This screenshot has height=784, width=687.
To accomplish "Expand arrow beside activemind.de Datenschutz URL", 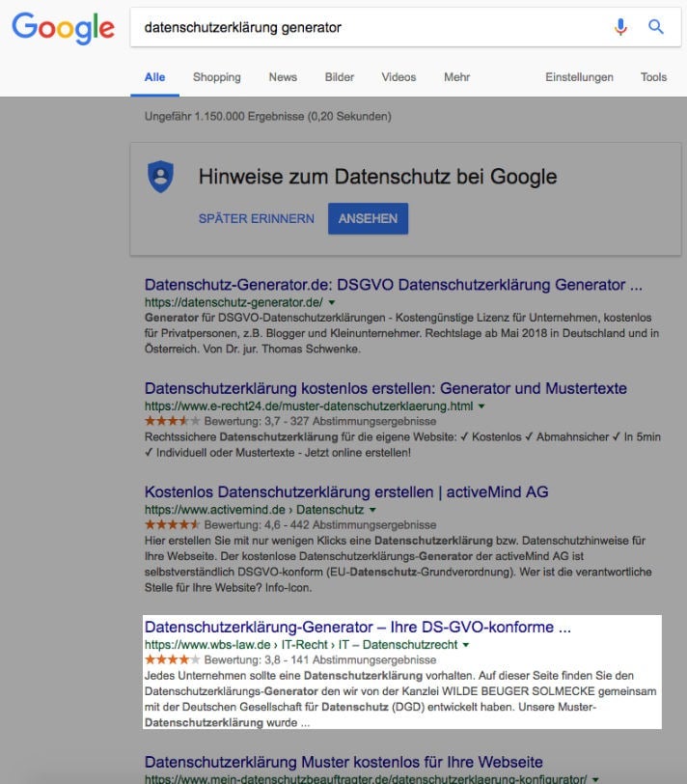I will click(371, 510).
